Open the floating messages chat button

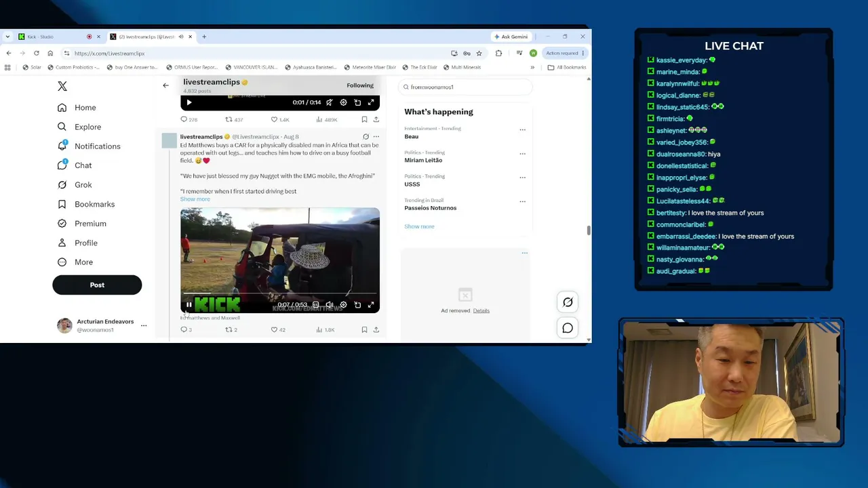point(568,329)
